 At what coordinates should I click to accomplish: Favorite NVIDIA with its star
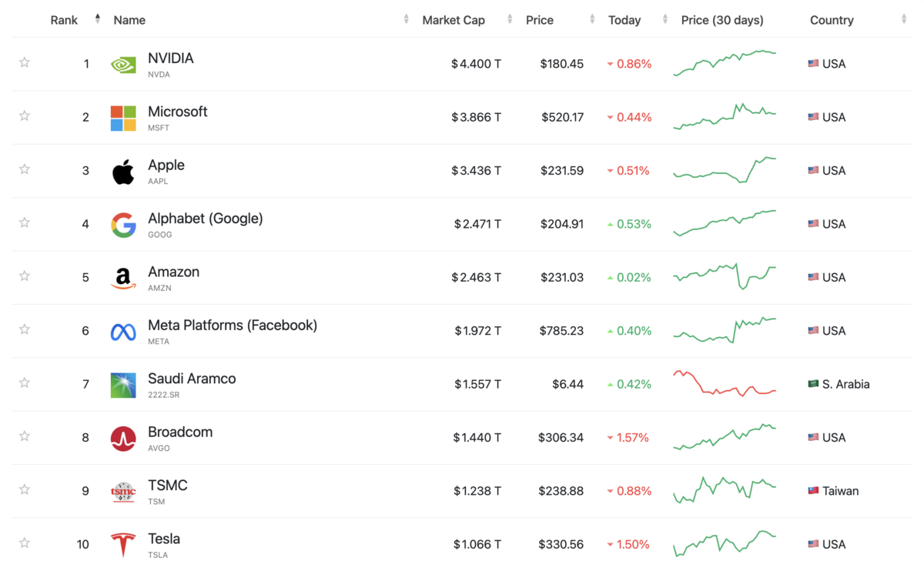(x=25, y=63)
